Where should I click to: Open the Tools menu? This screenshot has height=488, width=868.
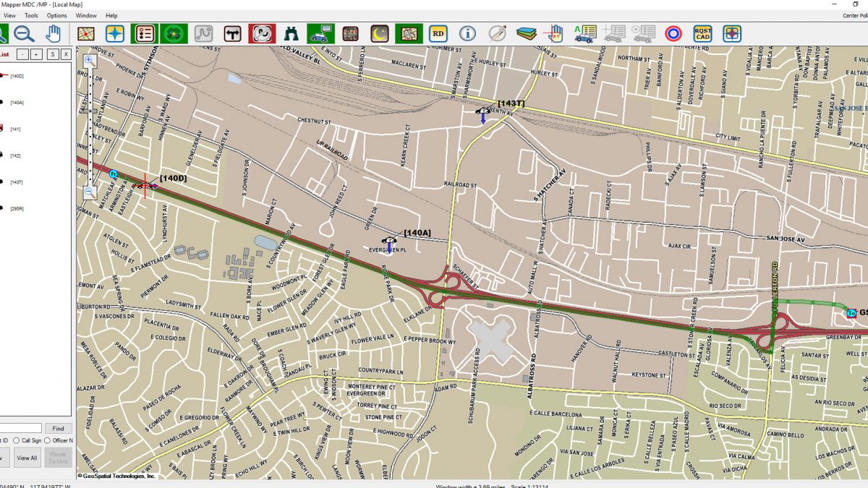31,15
